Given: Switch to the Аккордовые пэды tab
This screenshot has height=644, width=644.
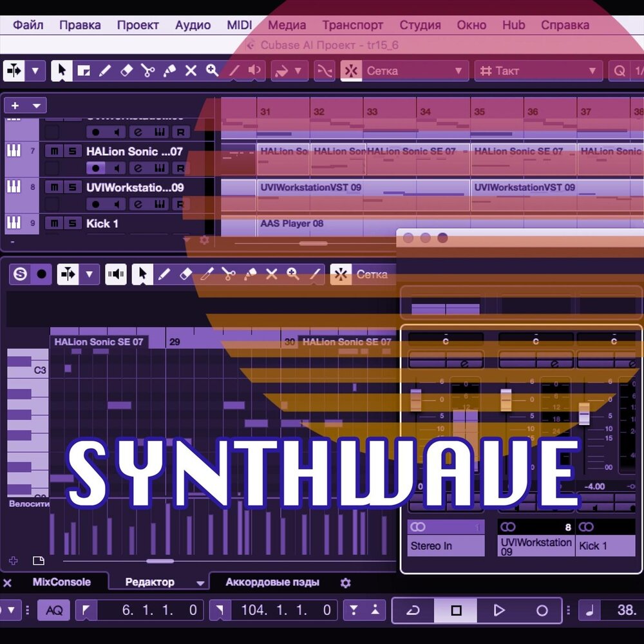Looking at the screenshot, I should tap(272, 582).
